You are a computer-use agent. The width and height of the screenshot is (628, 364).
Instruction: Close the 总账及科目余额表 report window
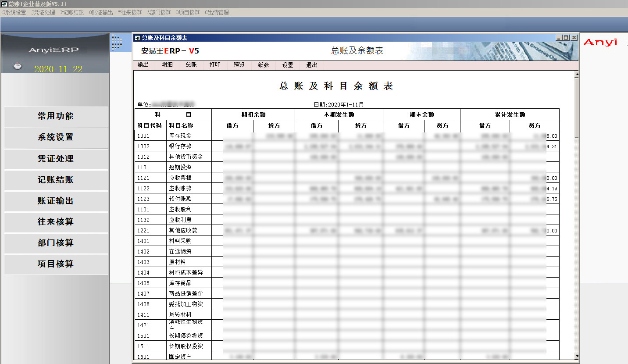point(574,38)
